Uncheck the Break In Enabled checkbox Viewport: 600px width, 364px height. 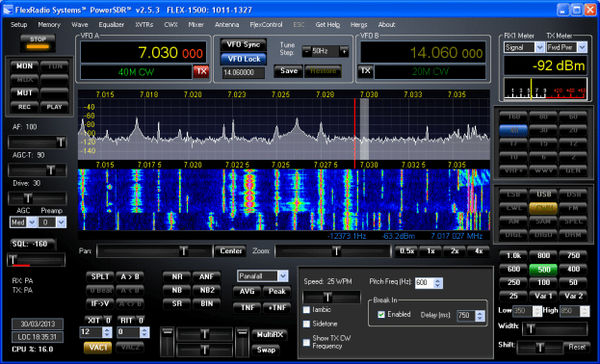click(381, 315)
